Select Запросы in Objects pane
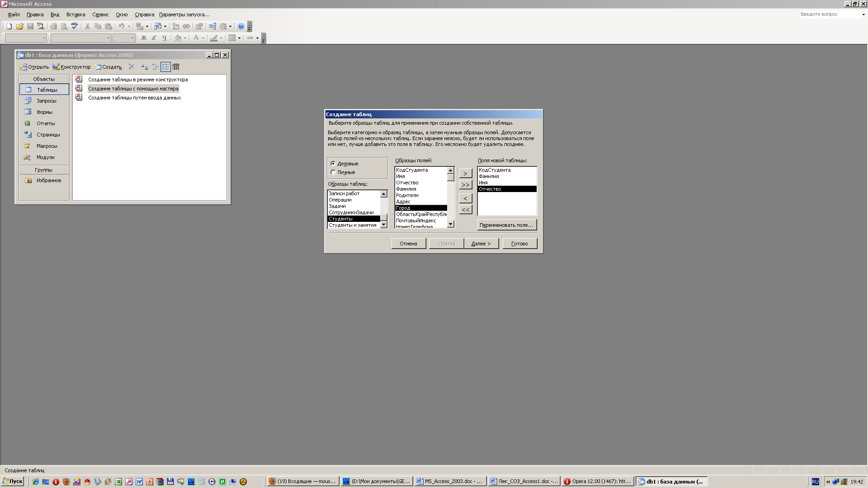 pyautogui.click(x=44, y=101)
